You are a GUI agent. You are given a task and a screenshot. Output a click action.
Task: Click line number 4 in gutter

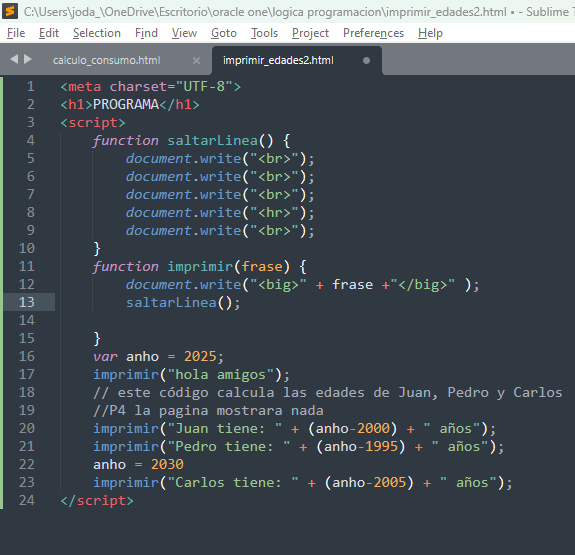pos(31,140)
